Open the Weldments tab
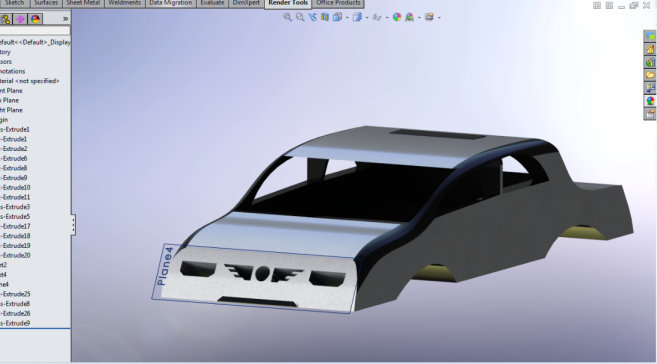This screenshot has width=657, height=364. 124,3
